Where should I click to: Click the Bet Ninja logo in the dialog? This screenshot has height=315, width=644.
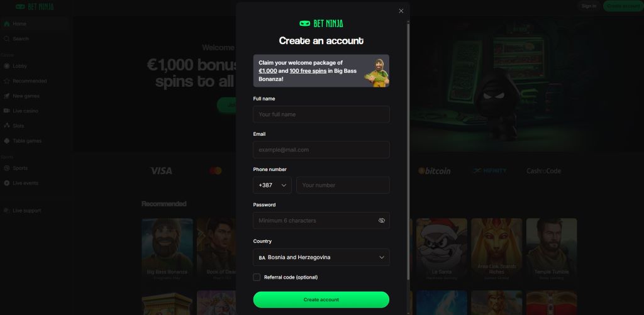pos(321,24)
